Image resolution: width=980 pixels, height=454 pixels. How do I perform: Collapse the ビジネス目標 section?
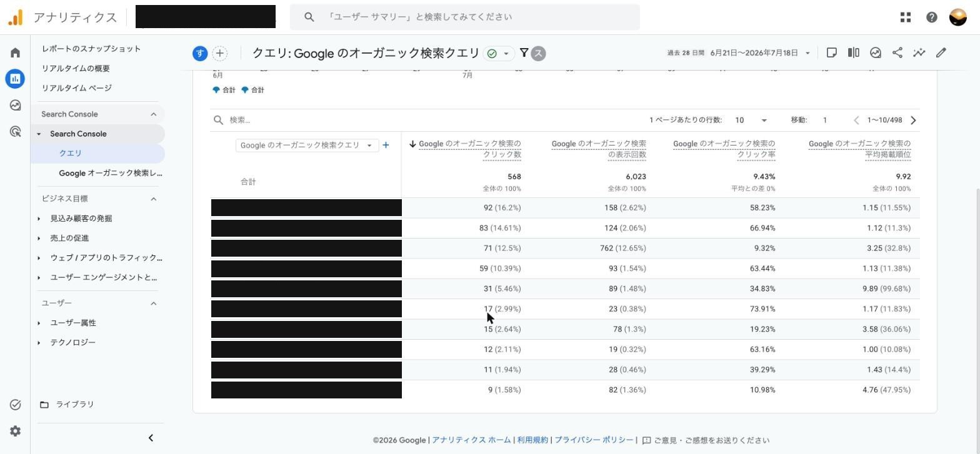(154, 199)
